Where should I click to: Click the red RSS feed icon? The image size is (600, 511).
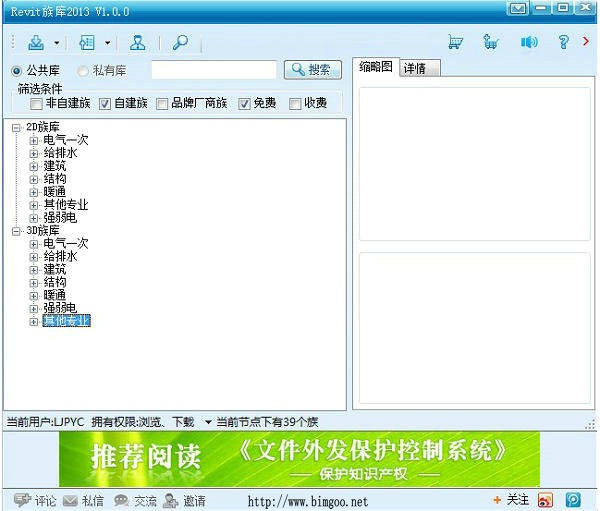pyautogui.click(x=545, y=500)
